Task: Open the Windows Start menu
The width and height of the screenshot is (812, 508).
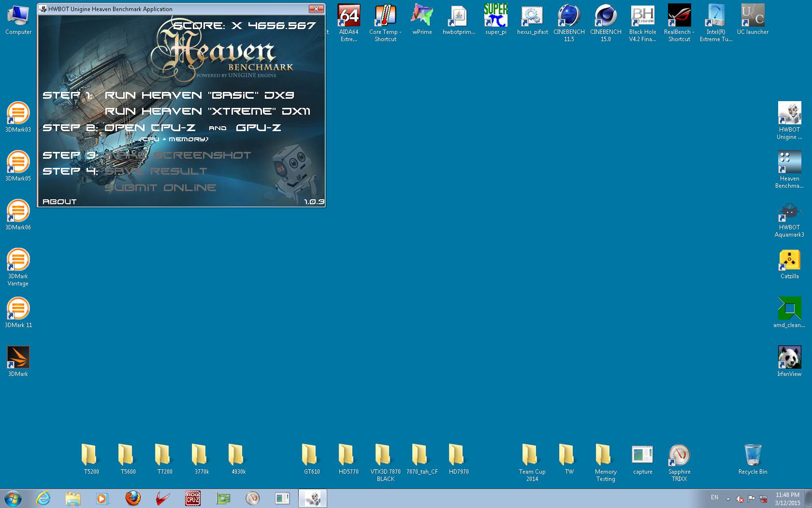Action: tap(13, 498)
